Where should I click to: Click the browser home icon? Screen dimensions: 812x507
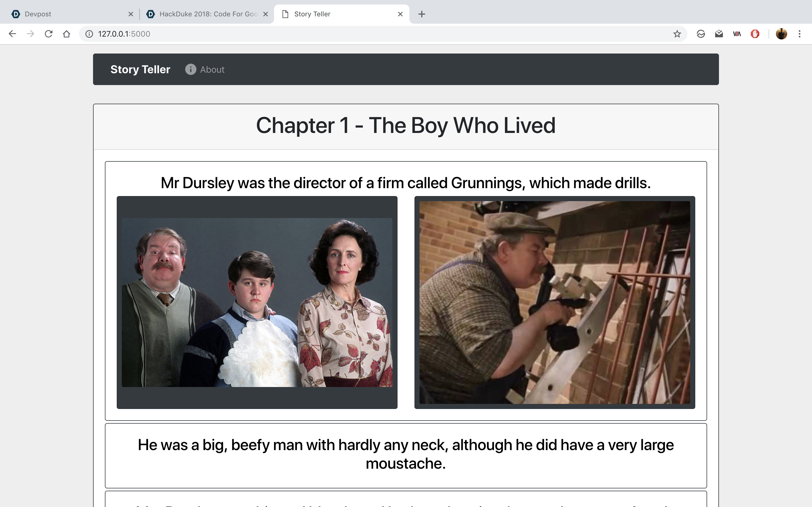pos(67,34)
